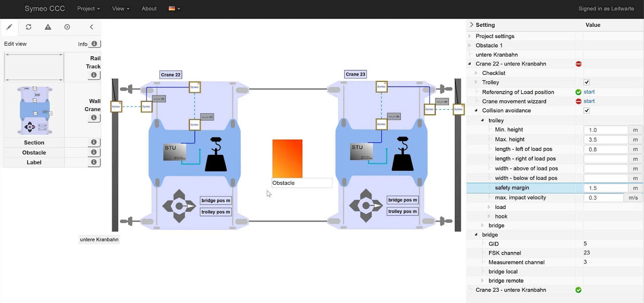The width and height of the screenshot is (644, 303).
Task: Toggle the Trolley checkbox for Crane 22
Action: [x=586, y=82]
